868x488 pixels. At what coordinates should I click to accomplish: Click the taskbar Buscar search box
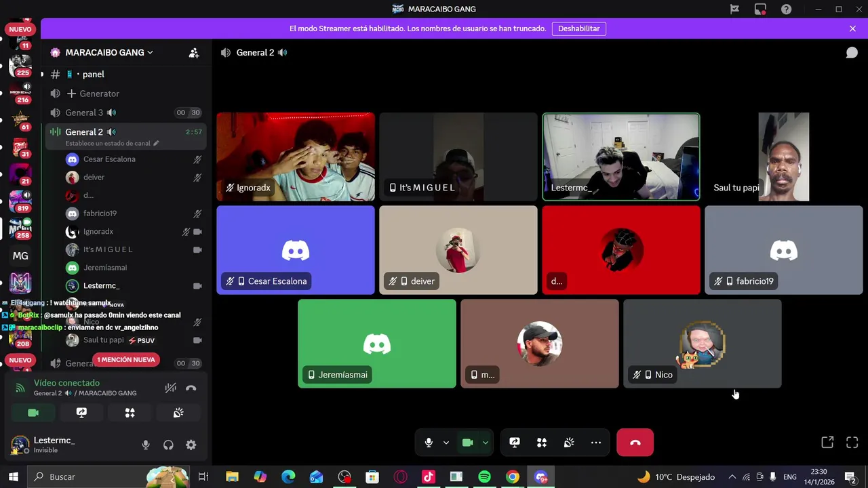108,477
